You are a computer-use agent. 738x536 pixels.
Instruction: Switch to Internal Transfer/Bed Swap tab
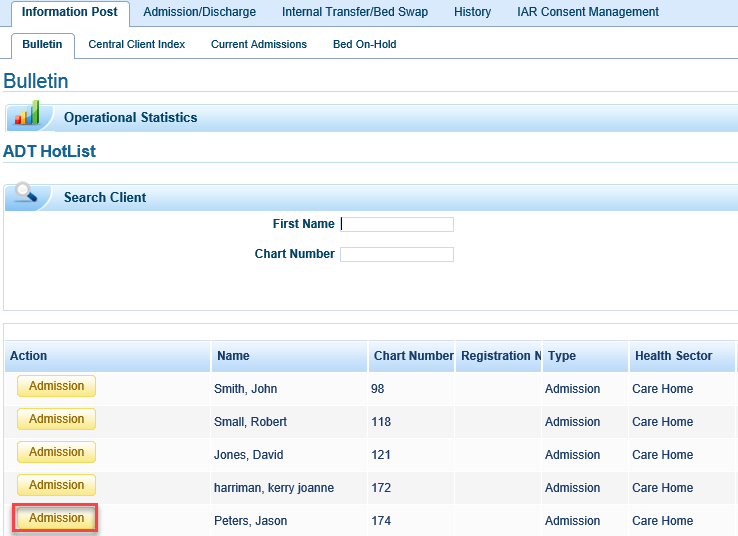(354, 12)
